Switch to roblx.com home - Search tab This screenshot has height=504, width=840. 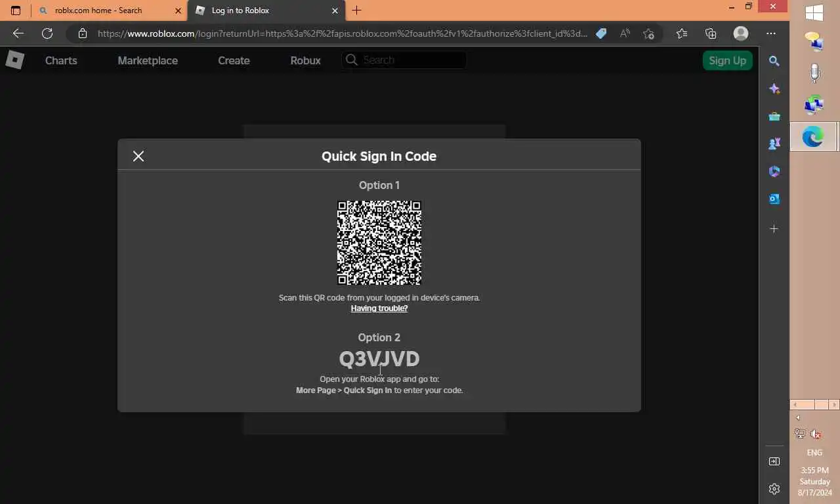point(110,10)
